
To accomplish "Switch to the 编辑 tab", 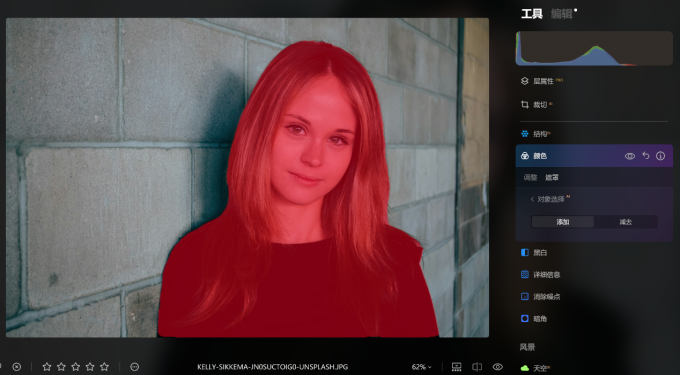I will point(562,14).
